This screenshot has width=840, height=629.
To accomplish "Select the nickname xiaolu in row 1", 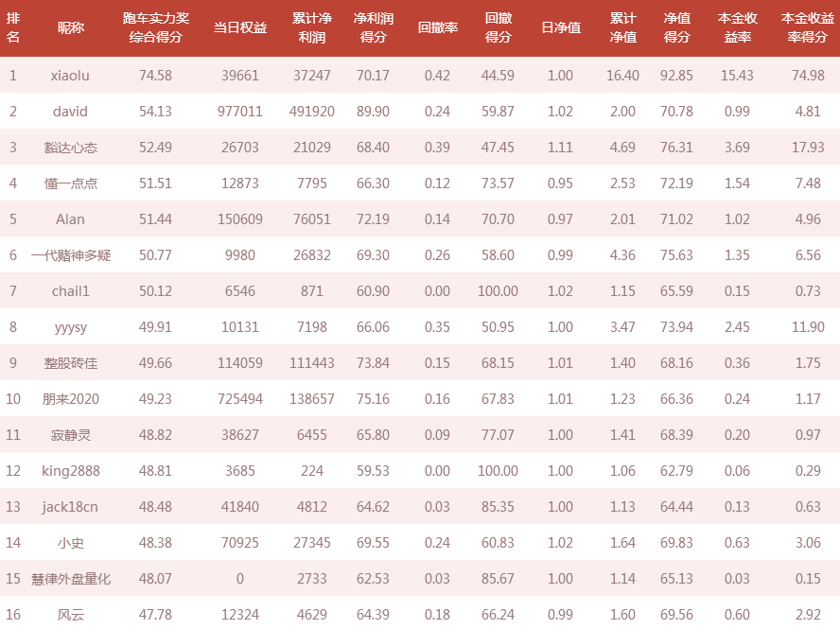I will coord(70,76).
